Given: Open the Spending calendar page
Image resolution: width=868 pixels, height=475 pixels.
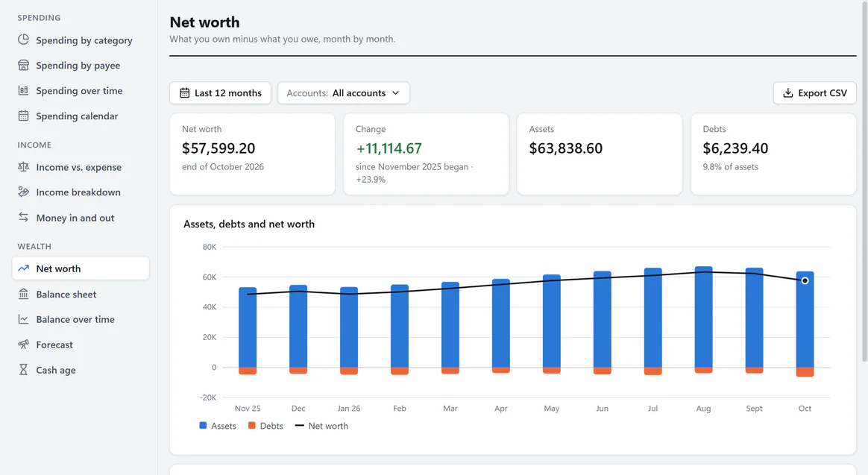Looking at the screenshot, I should pyautogui.click(x=81, y=116).
